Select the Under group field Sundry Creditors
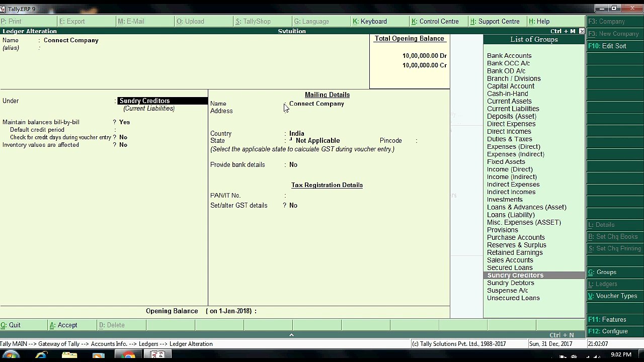This screenshot has width=644, height=362. point(163,101)
